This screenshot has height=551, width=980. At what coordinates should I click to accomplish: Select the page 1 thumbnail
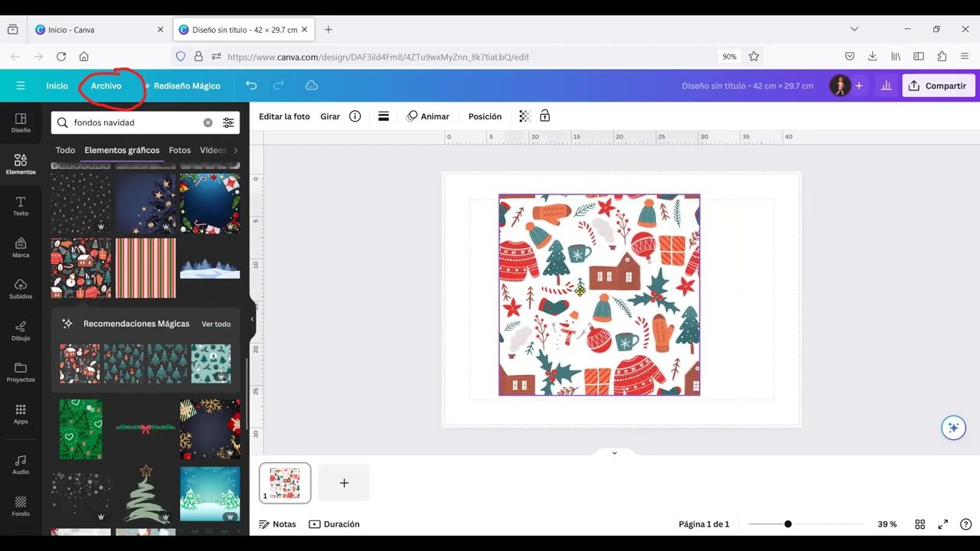pos(285,483)
